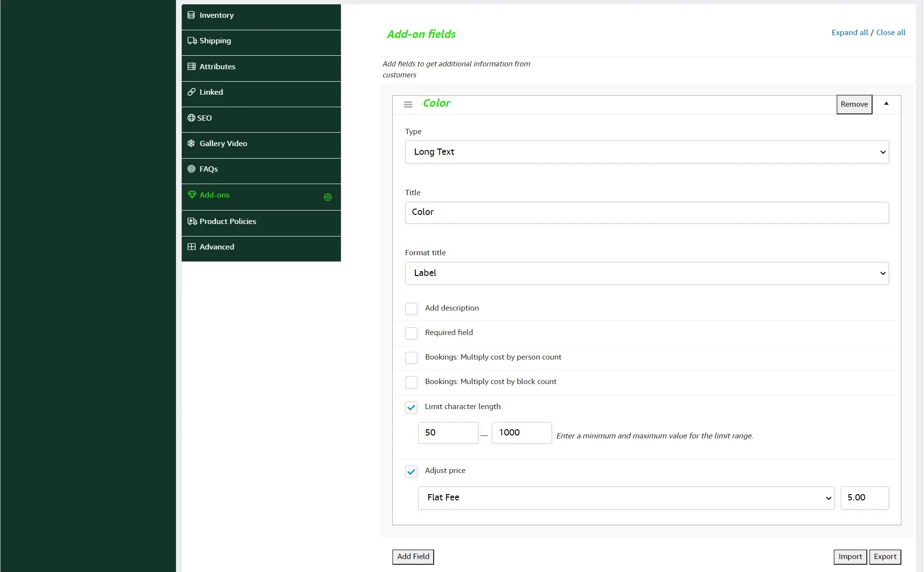This screenshot has height=572, width=924.
Task: Select the Add-ons tab
Action: (x=261, y=197)
